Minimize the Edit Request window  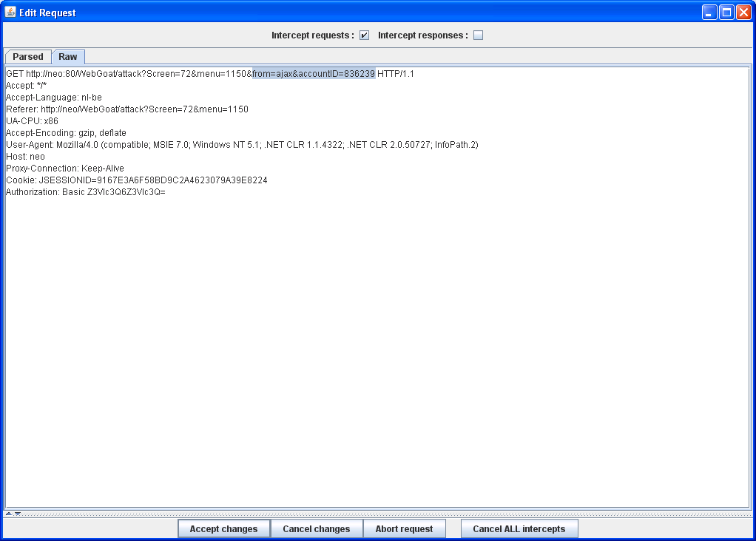tap(709, 12)
